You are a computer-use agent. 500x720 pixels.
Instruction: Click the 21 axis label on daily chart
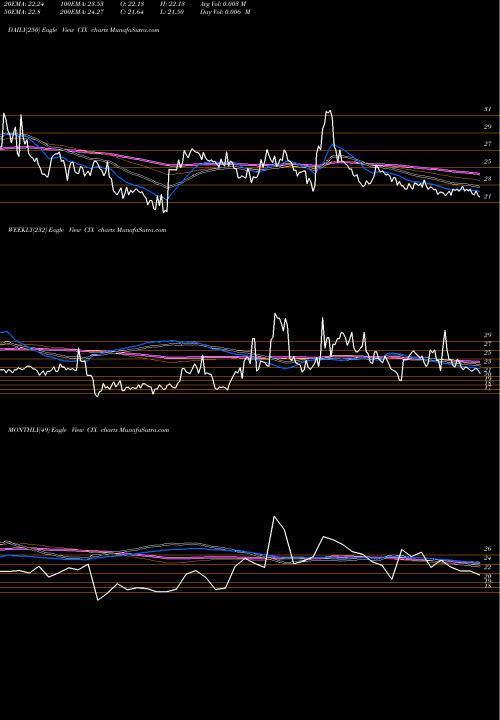click(488, 197)
